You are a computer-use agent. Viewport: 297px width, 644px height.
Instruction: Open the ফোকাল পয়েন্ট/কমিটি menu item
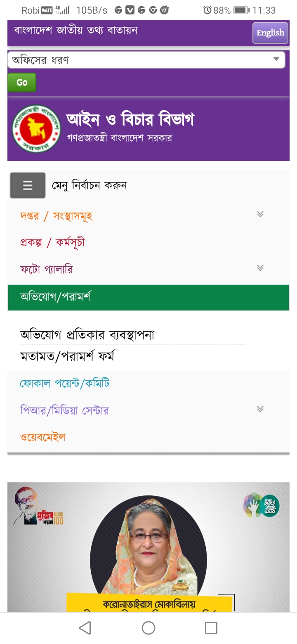pos(65,384)
